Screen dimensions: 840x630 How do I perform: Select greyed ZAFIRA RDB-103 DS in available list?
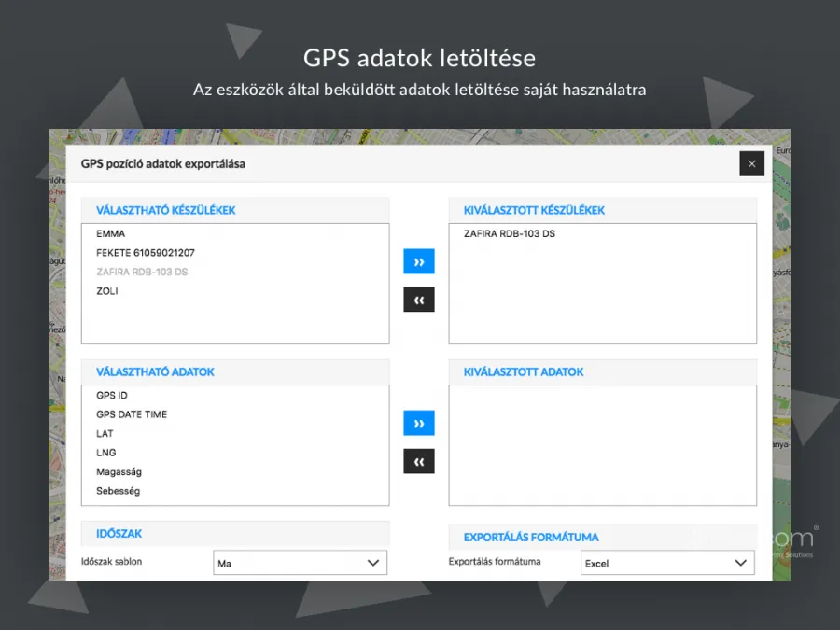coord(235,272)
